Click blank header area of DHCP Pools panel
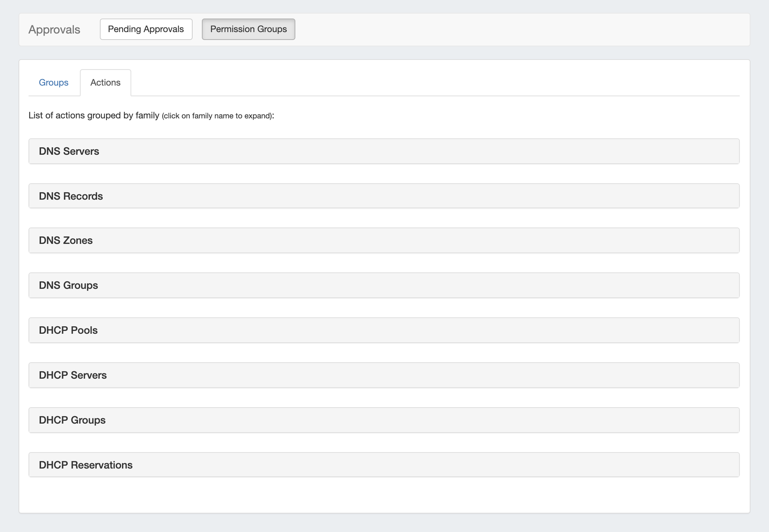 (x=428, y=330)
